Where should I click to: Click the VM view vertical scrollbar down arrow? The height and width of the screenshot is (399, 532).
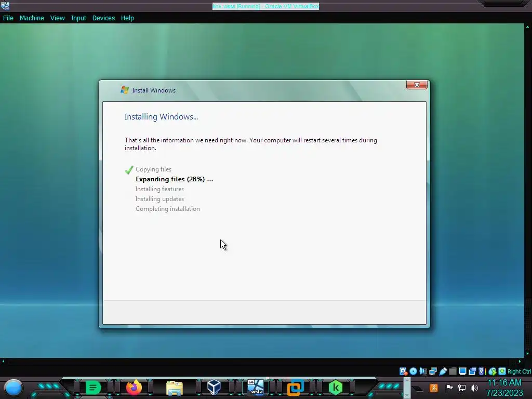(528, 353)
